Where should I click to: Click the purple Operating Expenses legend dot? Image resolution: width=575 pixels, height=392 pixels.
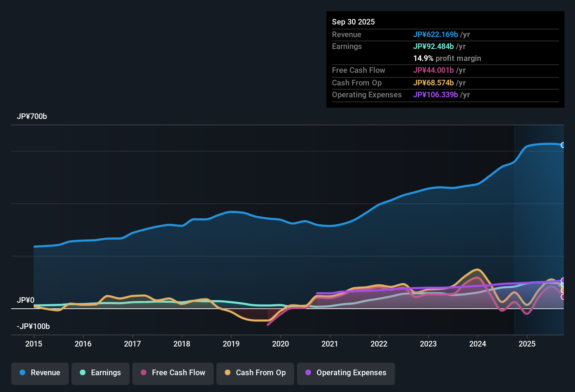[308, 373]
